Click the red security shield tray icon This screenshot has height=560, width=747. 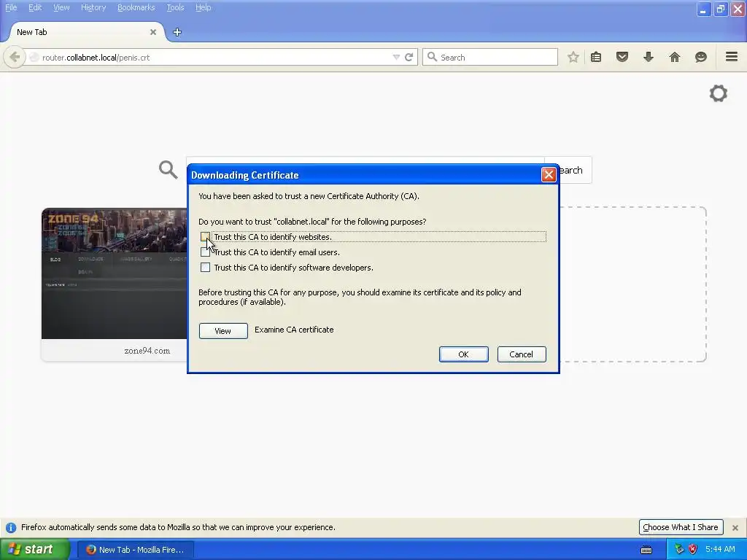[693, 550]
